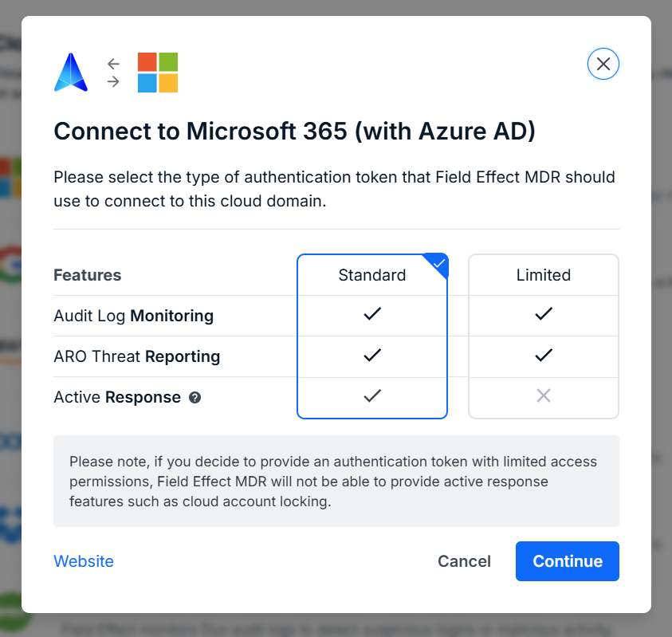
Task: Click Audit Log Monitoring checkmark under Standard
Action: pyautogui.click(x=372, y=314)
